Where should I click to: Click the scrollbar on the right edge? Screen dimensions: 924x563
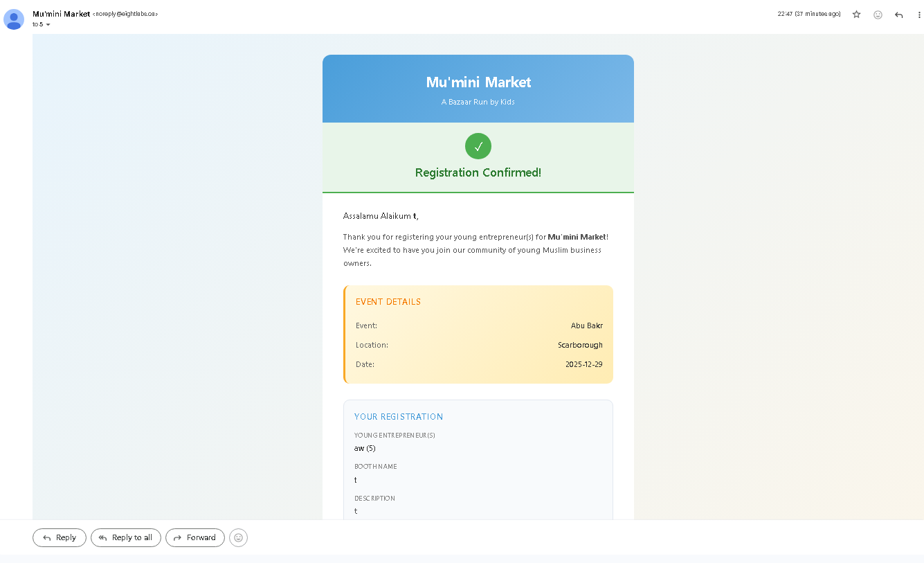pos(921,277)
